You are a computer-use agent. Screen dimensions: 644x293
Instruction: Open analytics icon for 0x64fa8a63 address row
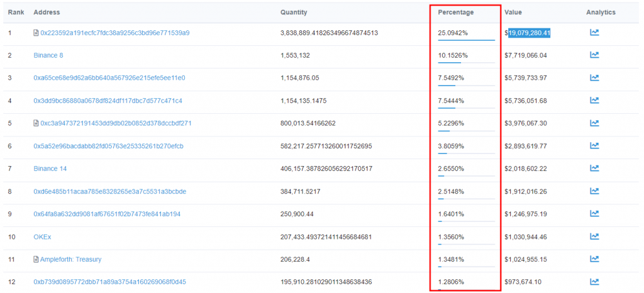coord(594,214)
